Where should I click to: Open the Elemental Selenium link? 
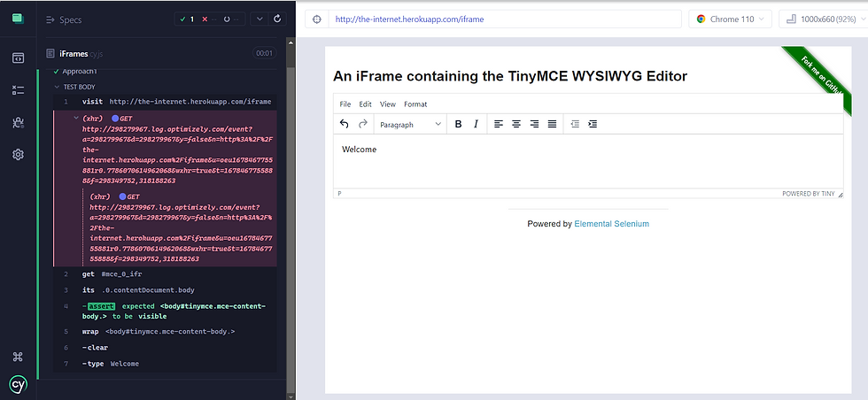click(x=612, y=224)
